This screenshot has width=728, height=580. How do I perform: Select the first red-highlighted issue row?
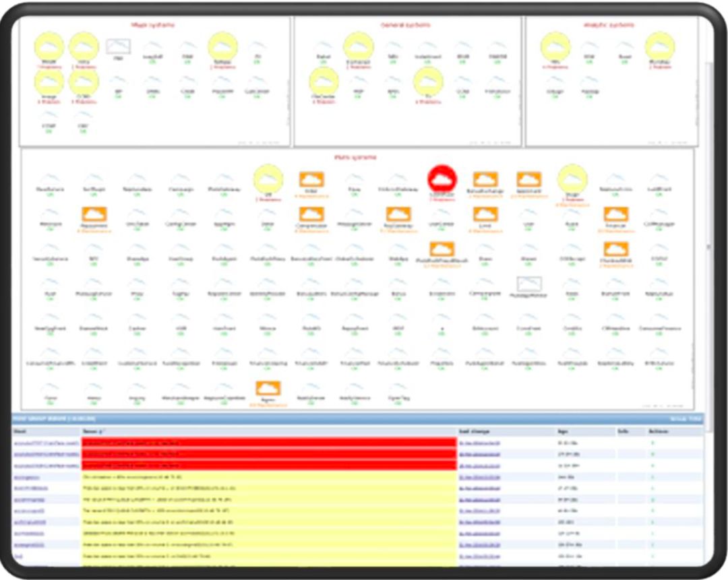[269, 443]
